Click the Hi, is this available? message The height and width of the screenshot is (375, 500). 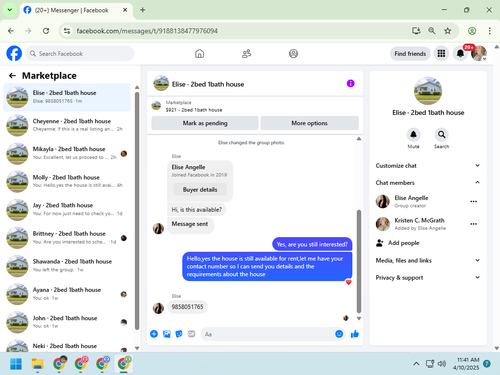[x=196, y=209]
